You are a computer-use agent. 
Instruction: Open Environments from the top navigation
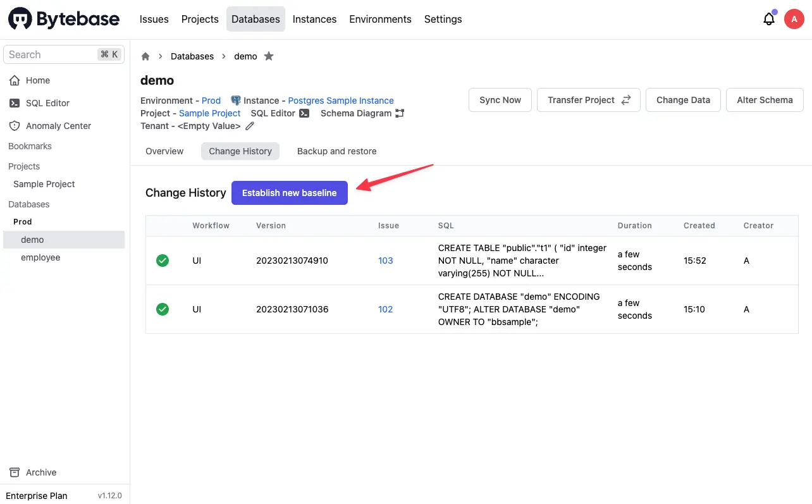click(380, 19)
